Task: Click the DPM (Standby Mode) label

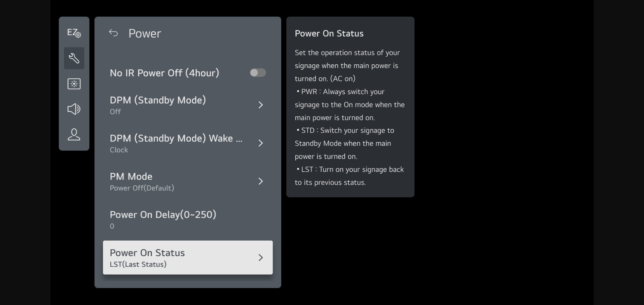Action: point(158,100)
